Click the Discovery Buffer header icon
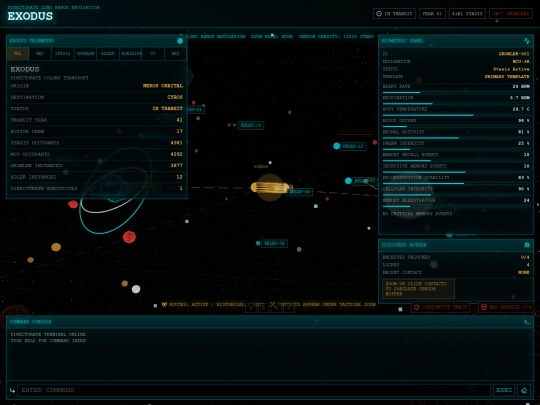Screen dimensions: 540x405 pyautogui.click(x=527, y=245)
